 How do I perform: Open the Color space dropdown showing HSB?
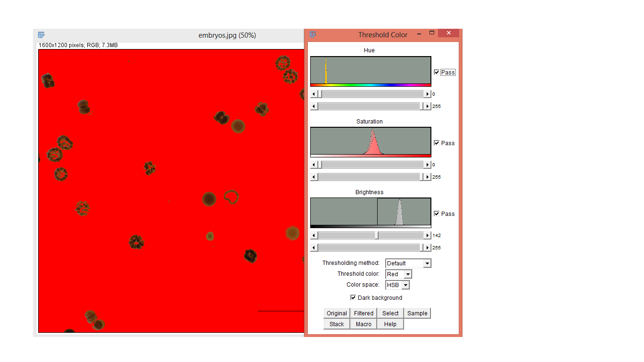point(405,285)
